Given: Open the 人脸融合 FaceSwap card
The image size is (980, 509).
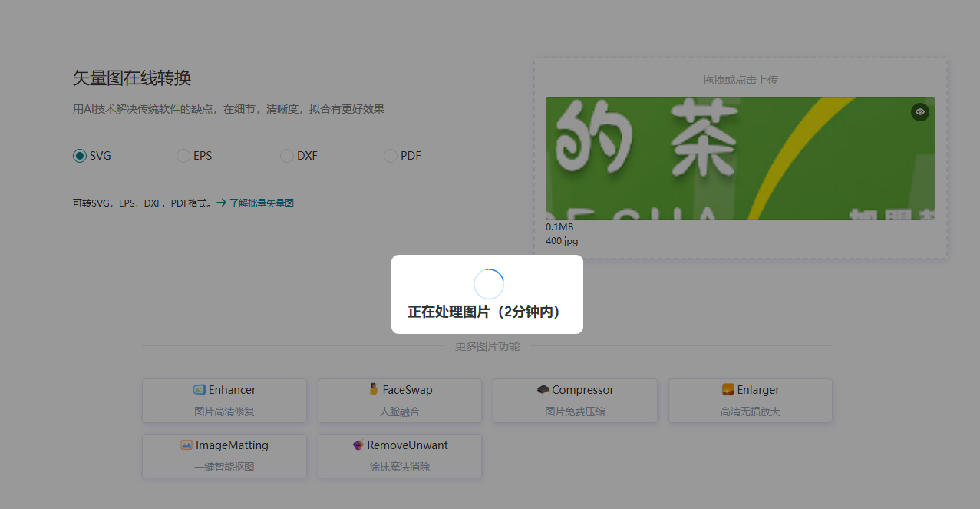Looking at the screenshot, I should point(400,411).
